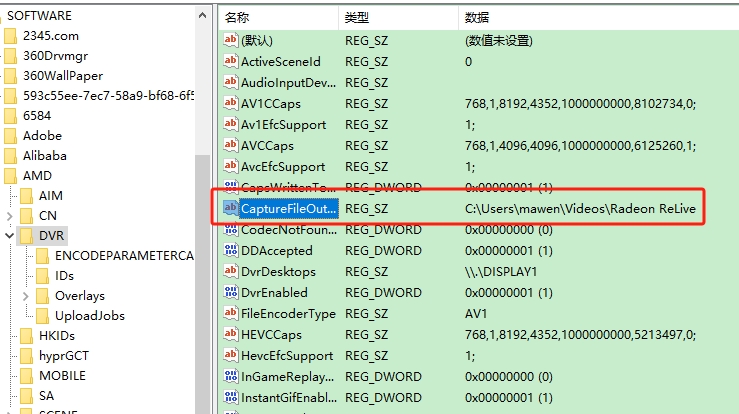Click 0x00000000 (0) in InGameReplay row
The width and height of the screenshot is (739, 414).
click(x=509, y=377)
